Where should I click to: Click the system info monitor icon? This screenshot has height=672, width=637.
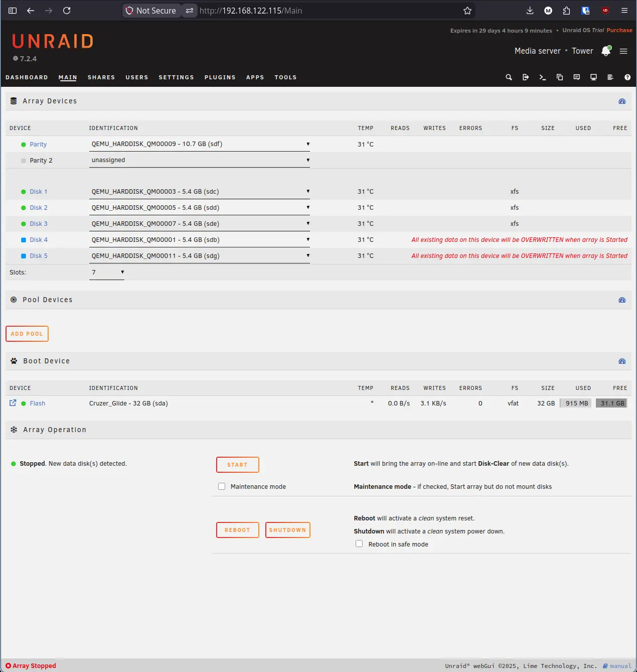[x=593, y=77]
